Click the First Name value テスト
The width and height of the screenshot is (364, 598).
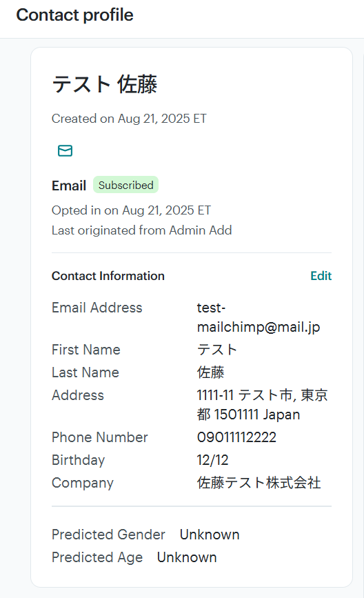[x=217, y=350]
